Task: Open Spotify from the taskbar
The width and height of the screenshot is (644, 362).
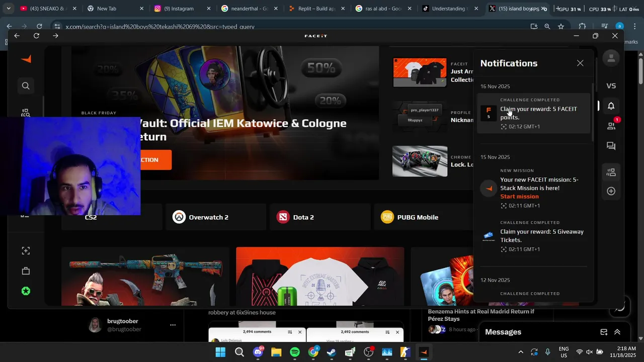Action: pos(295,352)
